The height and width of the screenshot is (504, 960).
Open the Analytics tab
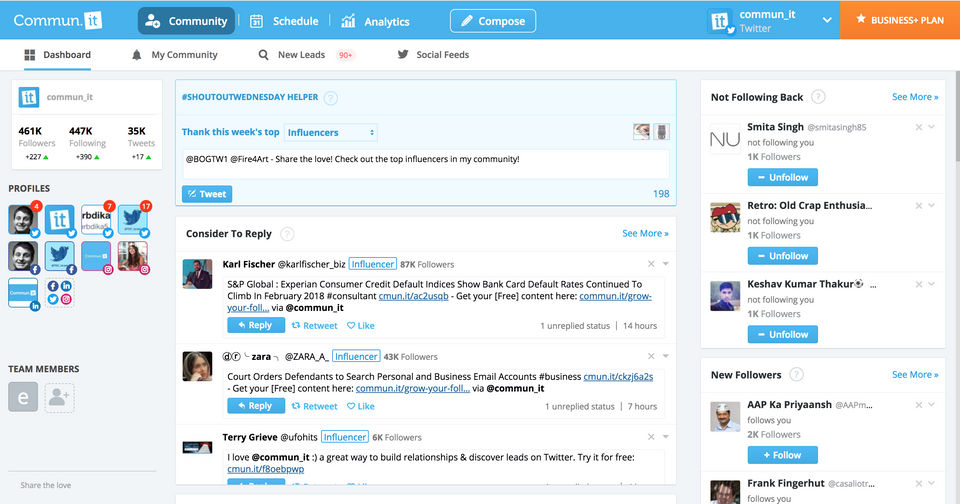pyautogui.click(x=375, y=21)
